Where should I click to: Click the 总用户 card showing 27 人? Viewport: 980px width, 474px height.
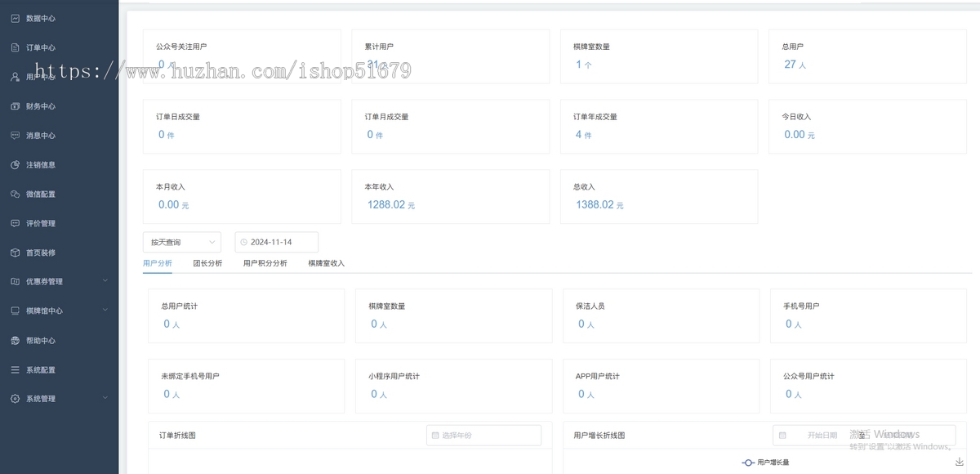click(x=867, y=56)
